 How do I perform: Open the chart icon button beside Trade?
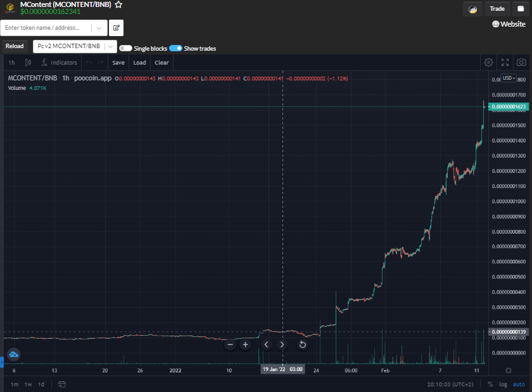(x=472, y=9)
